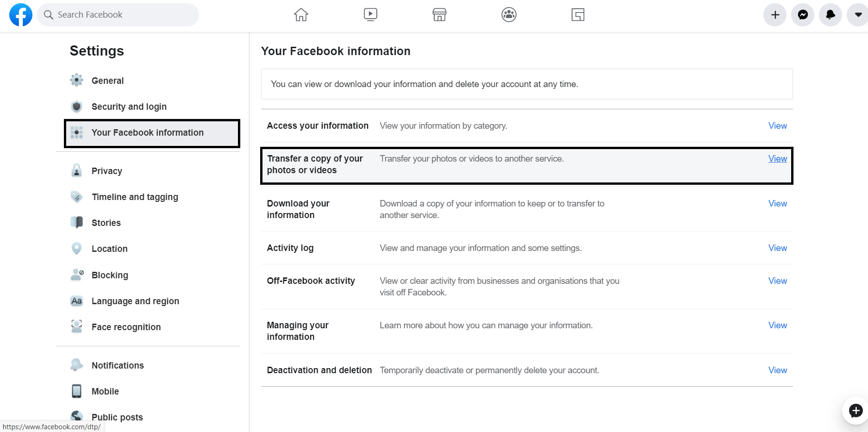Click the Location pin icon
Viewport: 868px width, 432px height.
click(x=77, y=249)
